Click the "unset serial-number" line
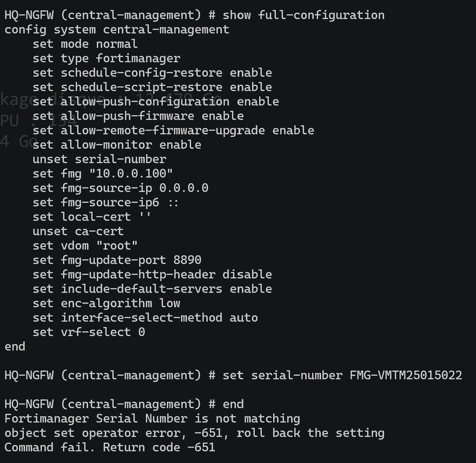The height and width of the screenshot is (463, 476). point(99,159)
